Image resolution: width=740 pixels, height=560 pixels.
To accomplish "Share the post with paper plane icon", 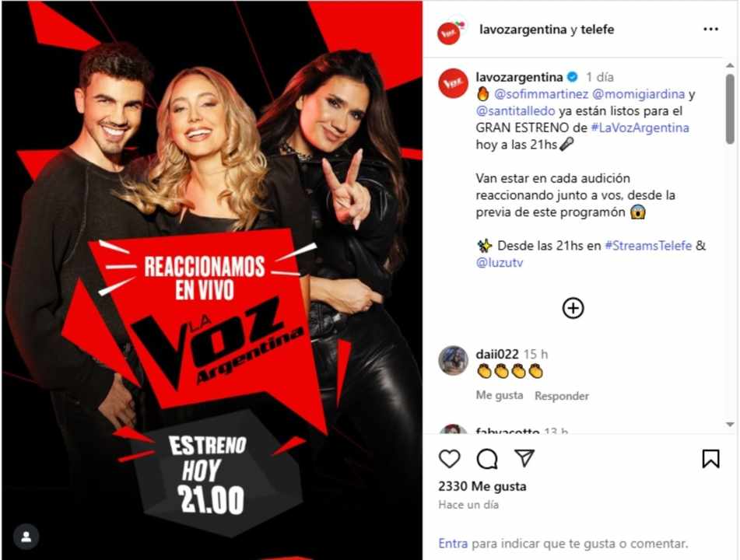I will tap(524, 457).
